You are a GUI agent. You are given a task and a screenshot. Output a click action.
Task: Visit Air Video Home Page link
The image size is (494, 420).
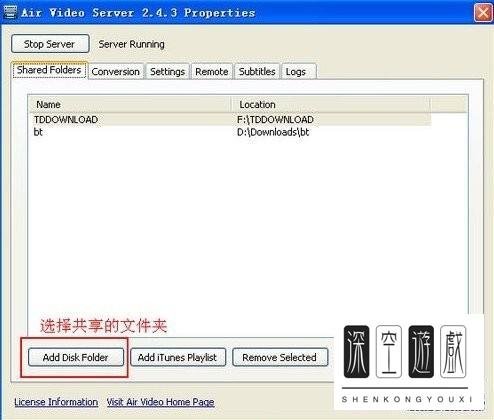tap(160, 402)
